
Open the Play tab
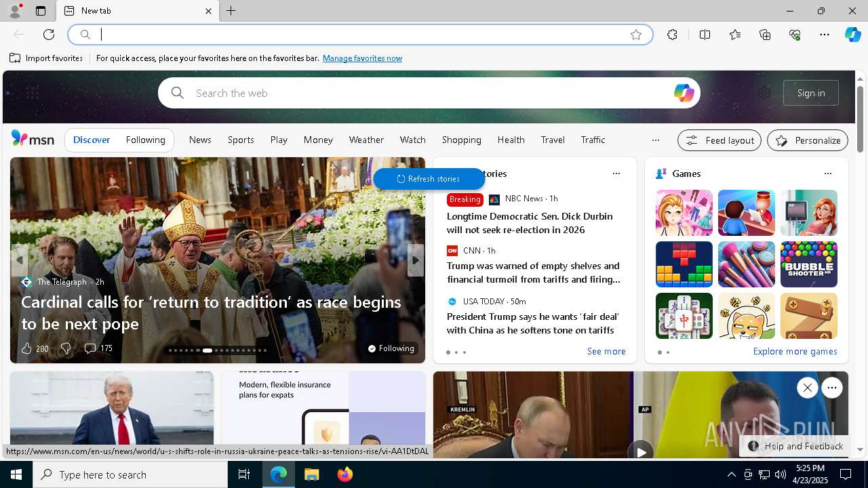[x=279, y=140]
